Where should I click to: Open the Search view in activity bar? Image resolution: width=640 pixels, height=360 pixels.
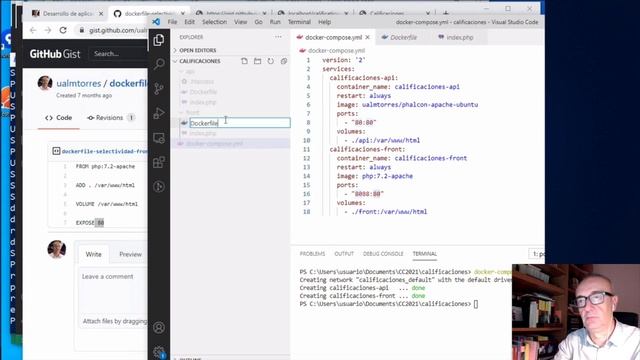(159, 64)
